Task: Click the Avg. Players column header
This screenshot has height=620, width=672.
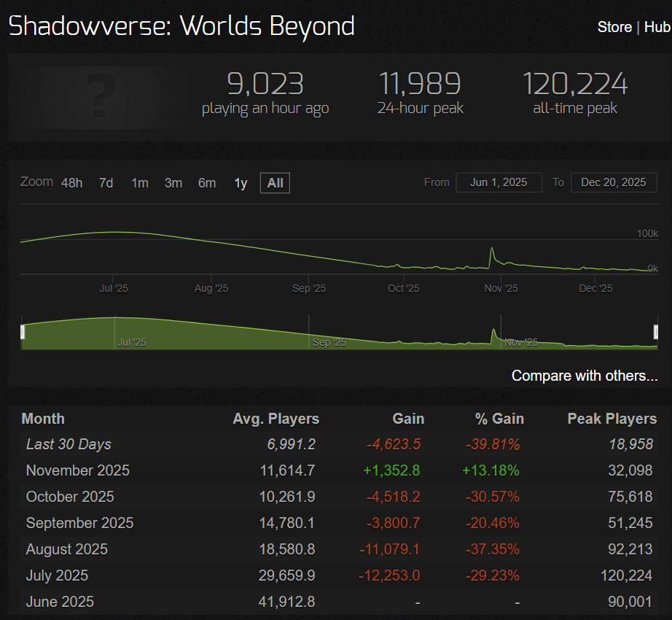Action: coord(276,419)
